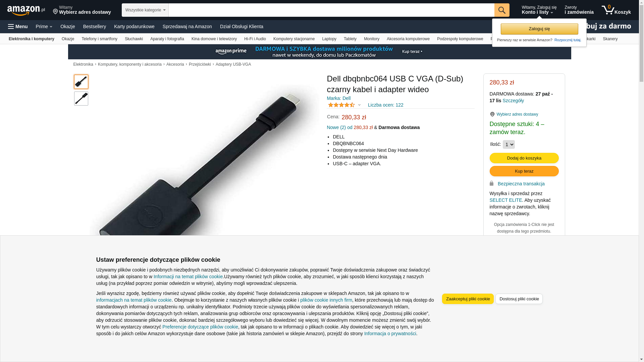
Task: Expand the rating breakdown chevron
Action: coord(359,105)
